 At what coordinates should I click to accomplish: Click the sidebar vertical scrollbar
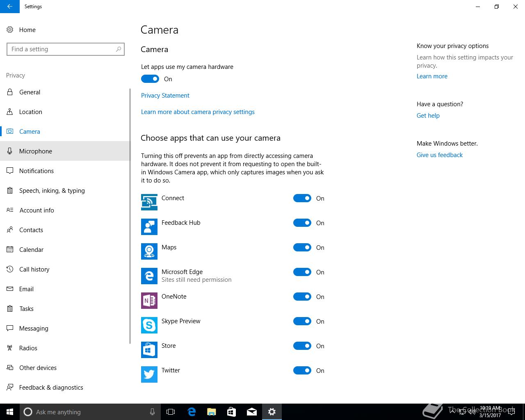[x=130, y=216]
